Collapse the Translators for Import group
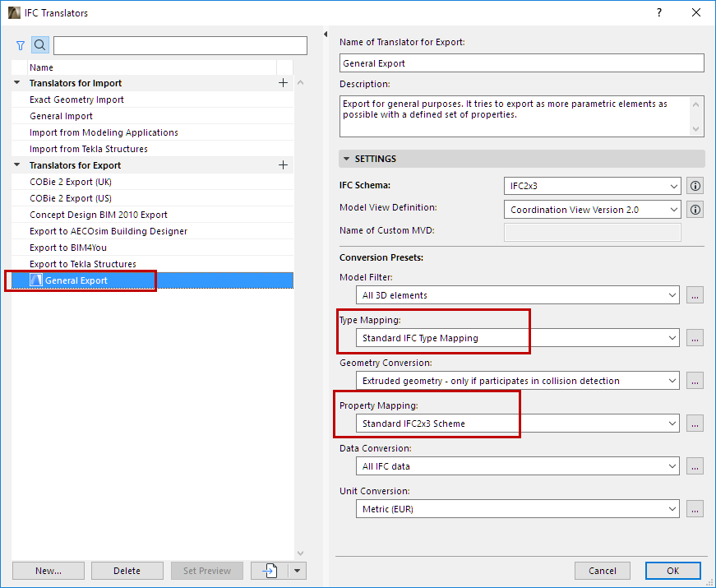This screenshot has width=716, height=588. click(x=17, y=83)
